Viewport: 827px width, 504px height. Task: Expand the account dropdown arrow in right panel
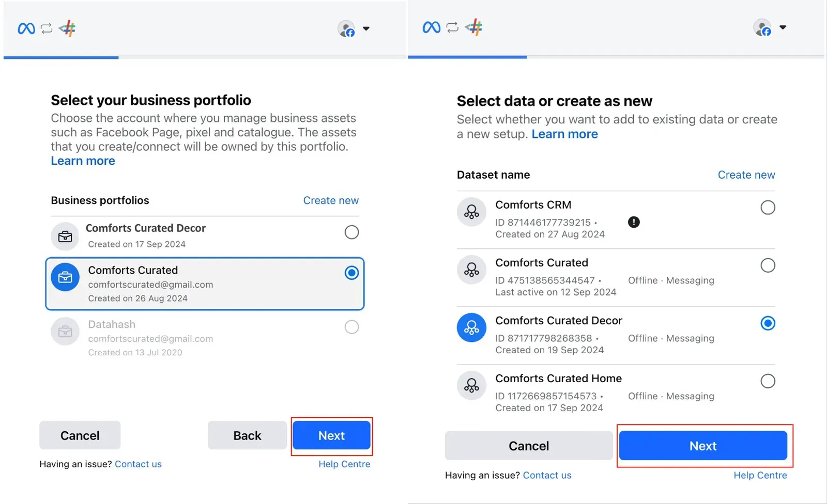[783, 27]
